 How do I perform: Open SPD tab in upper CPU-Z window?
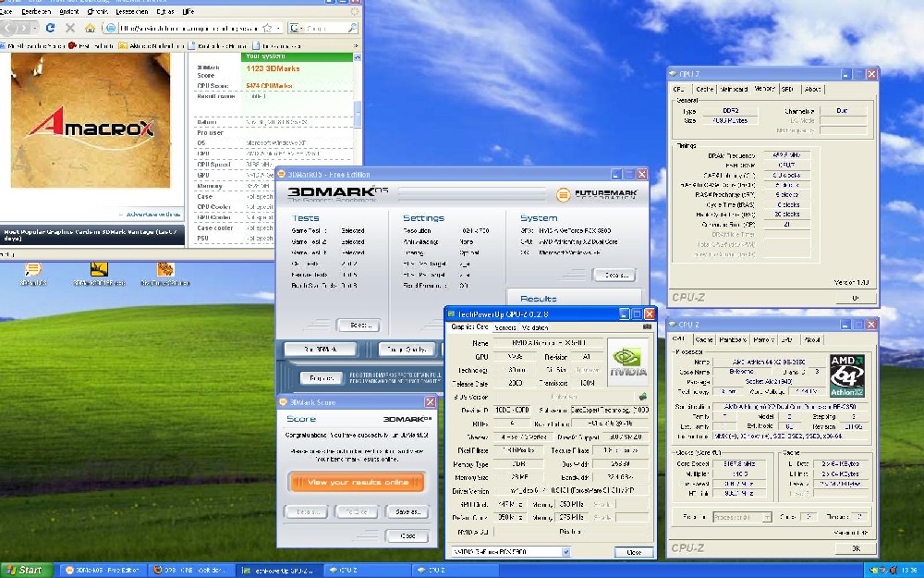(x=787, y=89)
